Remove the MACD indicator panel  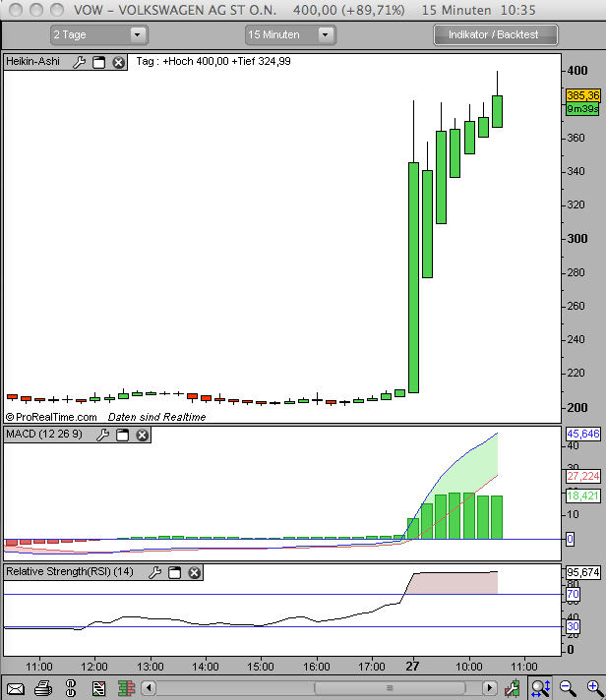[142, 435]
